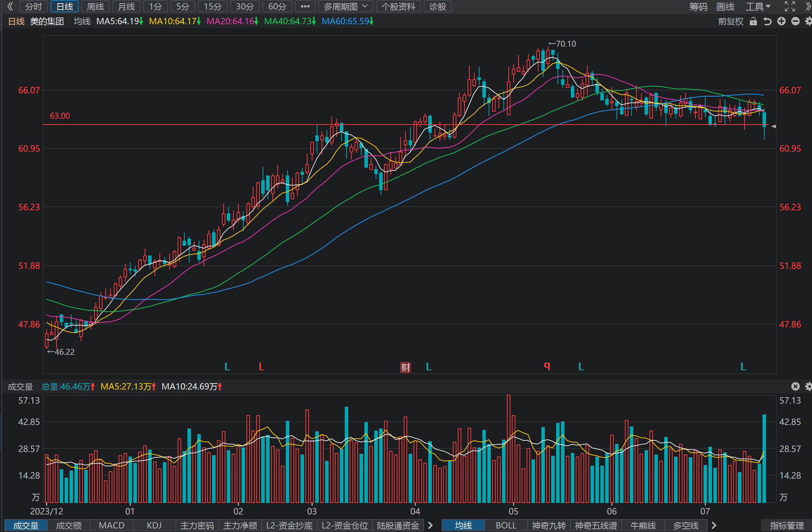Screen dimensions: 812x532
Task: Open the 前复权 adjustment mode selector
Action: pyautogui.click(x=731, y=21)
